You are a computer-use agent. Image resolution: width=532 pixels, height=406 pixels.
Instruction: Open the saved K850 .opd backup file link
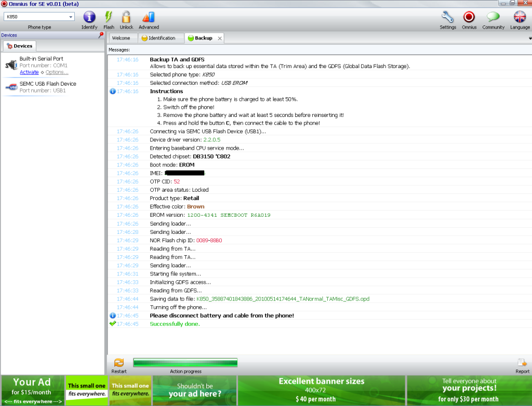(283, 299)
